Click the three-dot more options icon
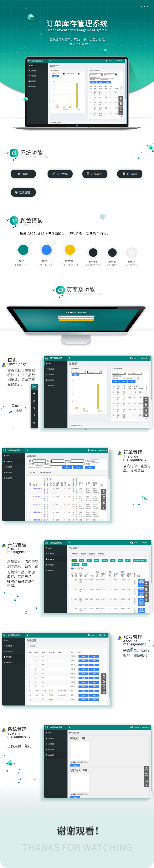Screen dimensions: 154x868 pos(144,7)
